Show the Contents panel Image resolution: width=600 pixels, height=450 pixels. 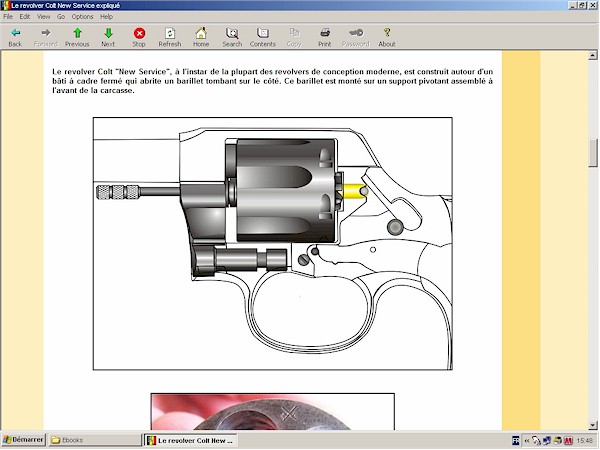[x=263, y=34]
